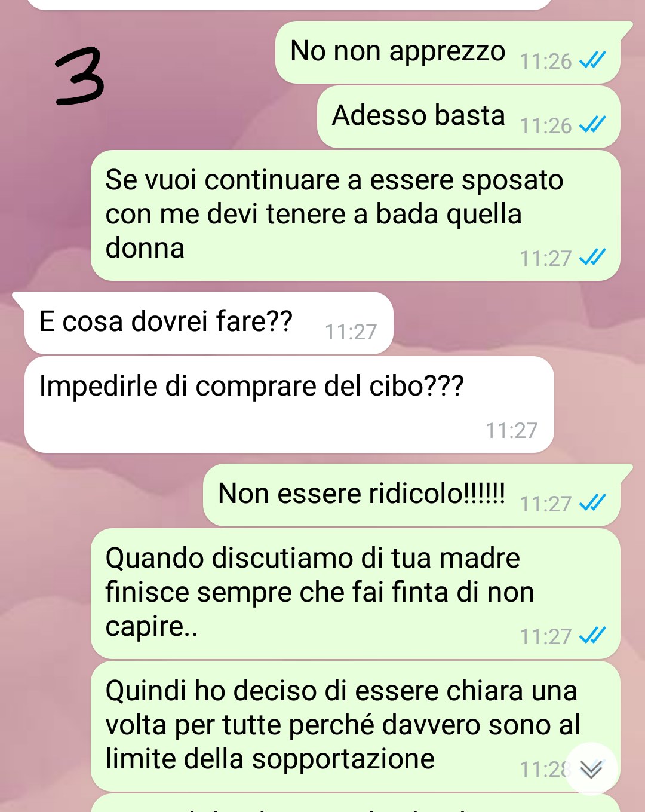Tap 11:27 timestamp on 'E cosa dovrei fare??'

tap(351, 332)
